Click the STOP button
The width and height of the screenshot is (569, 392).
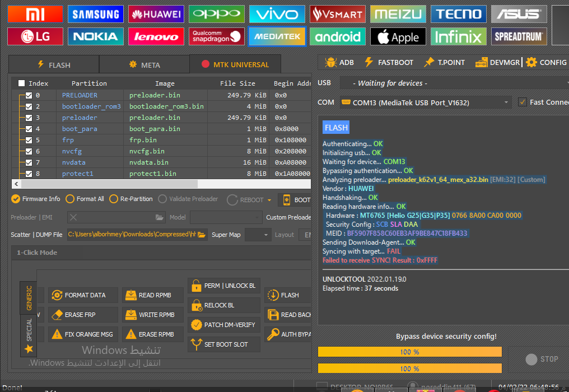click(x=542, y=360)
